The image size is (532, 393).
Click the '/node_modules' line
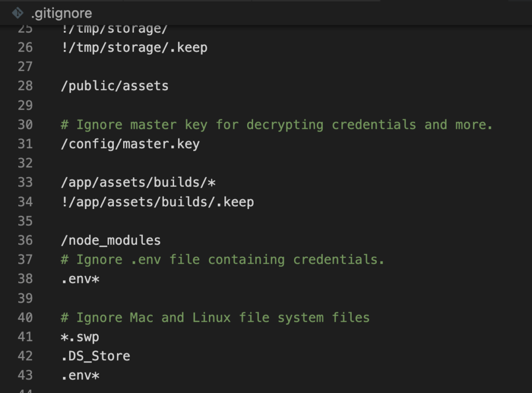tap(111, 241)
